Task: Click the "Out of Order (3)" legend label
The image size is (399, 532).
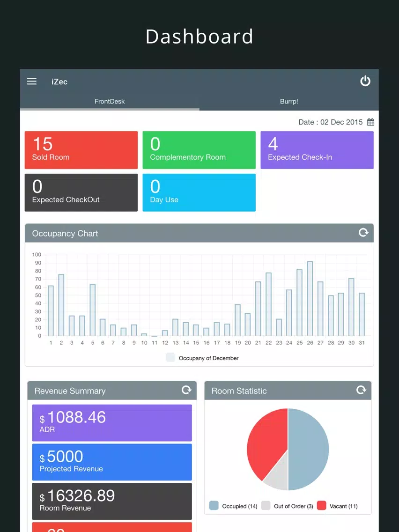Action: coord(294,506)
